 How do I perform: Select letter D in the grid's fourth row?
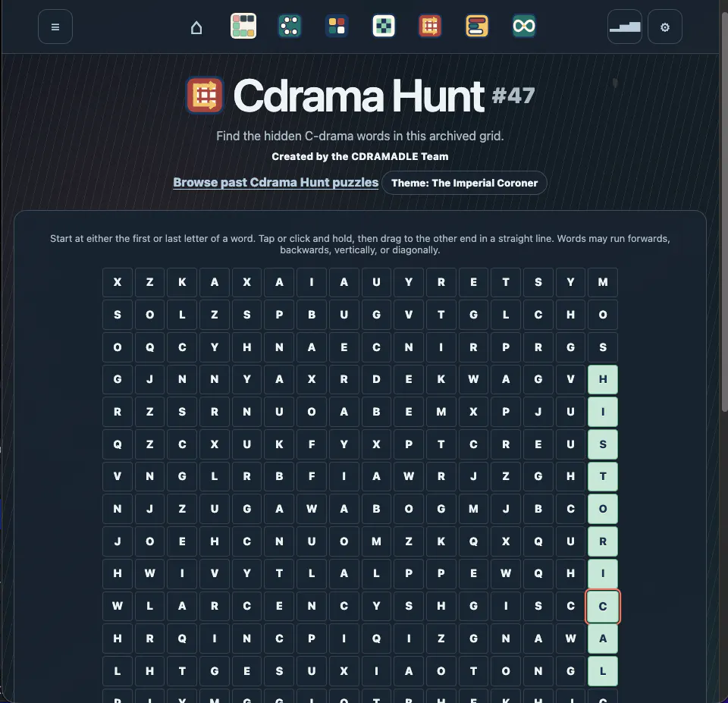coord(376,379)
